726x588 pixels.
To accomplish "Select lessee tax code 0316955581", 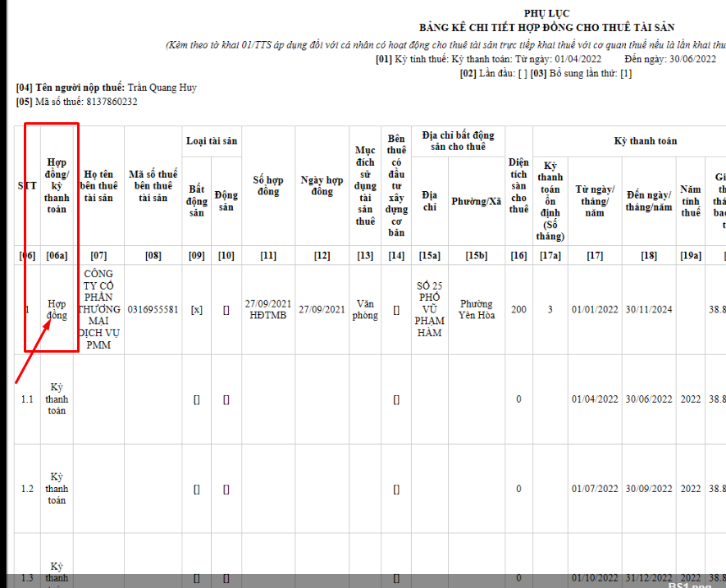I will coord(153,310).
